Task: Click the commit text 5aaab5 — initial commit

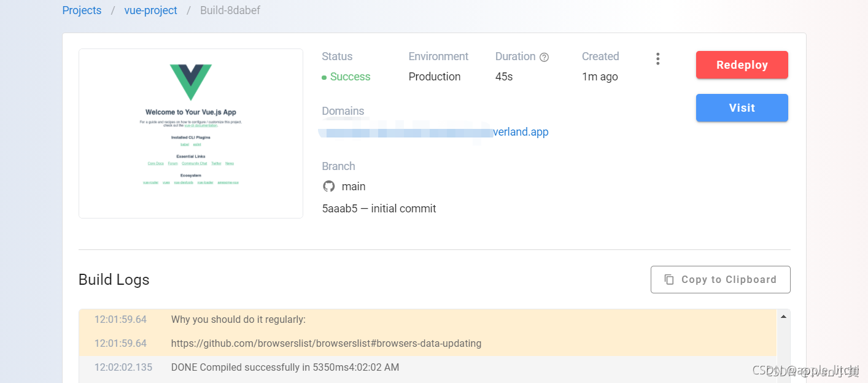Action: [x=379, y=209]
